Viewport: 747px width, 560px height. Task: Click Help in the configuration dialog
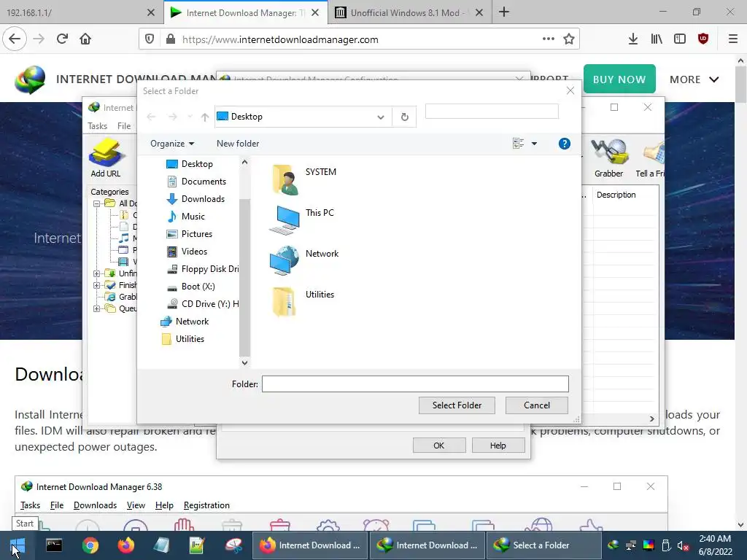[498, 446]
